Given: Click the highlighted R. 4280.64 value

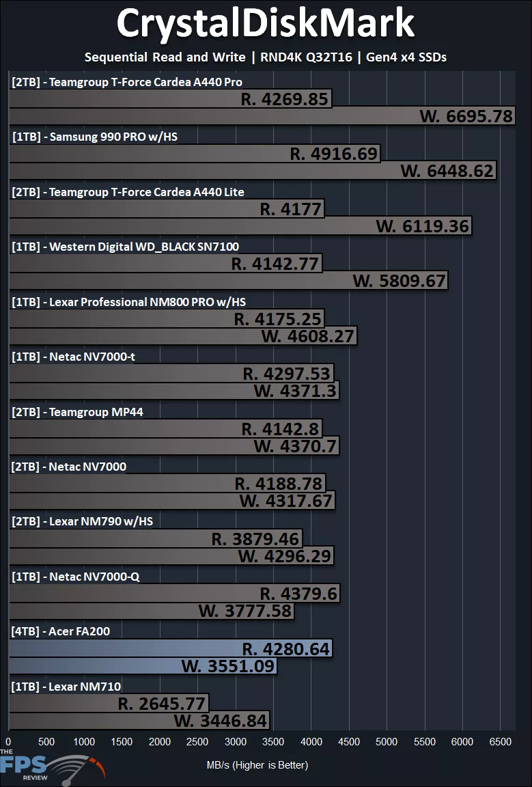Looking at the screenshot, I should 286,649.
